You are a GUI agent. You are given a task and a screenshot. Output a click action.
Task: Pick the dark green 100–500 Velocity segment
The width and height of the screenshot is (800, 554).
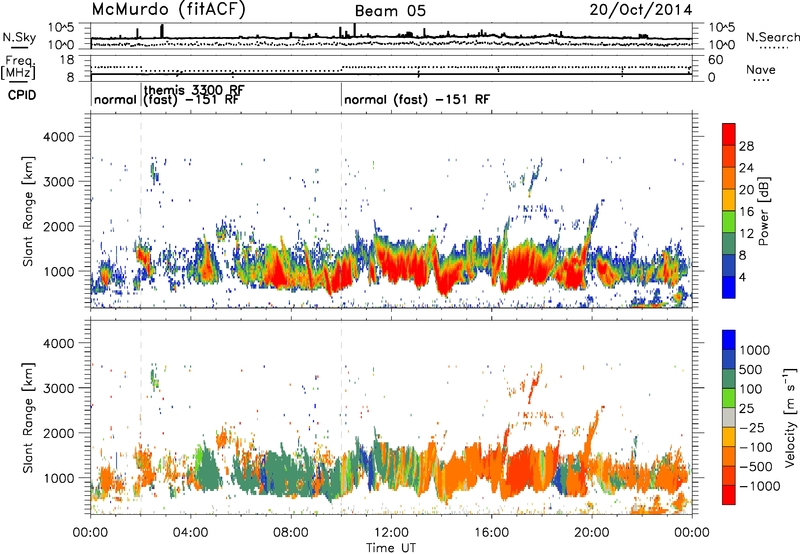(729, 379)
